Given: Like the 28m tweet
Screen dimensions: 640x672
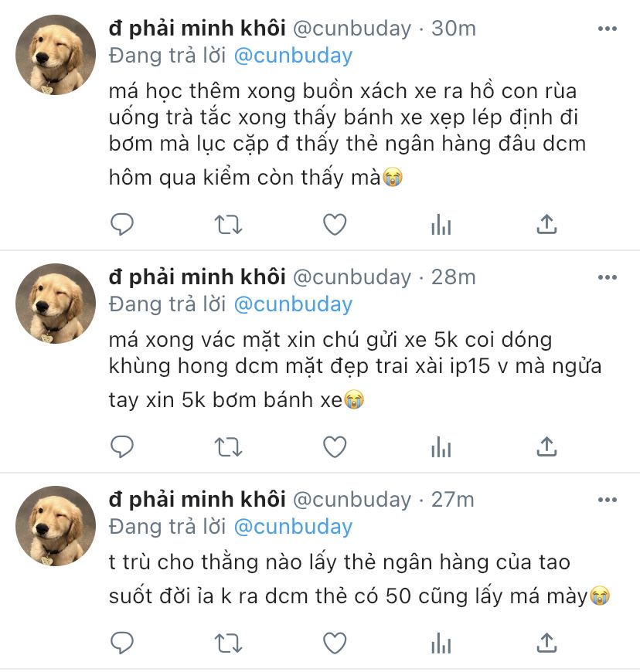Looking at the screenshot, I should [334, 446].
